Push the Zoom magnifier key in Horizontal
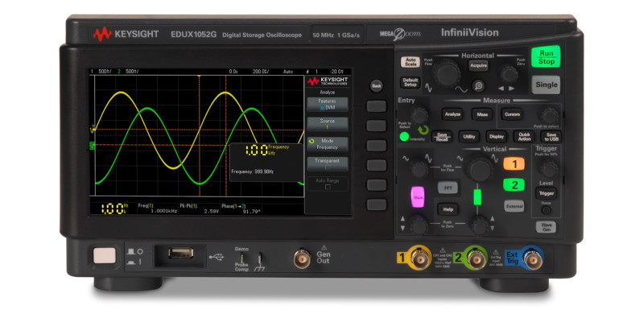The width and height of the screenshot is (644, 322). [477, 86]
